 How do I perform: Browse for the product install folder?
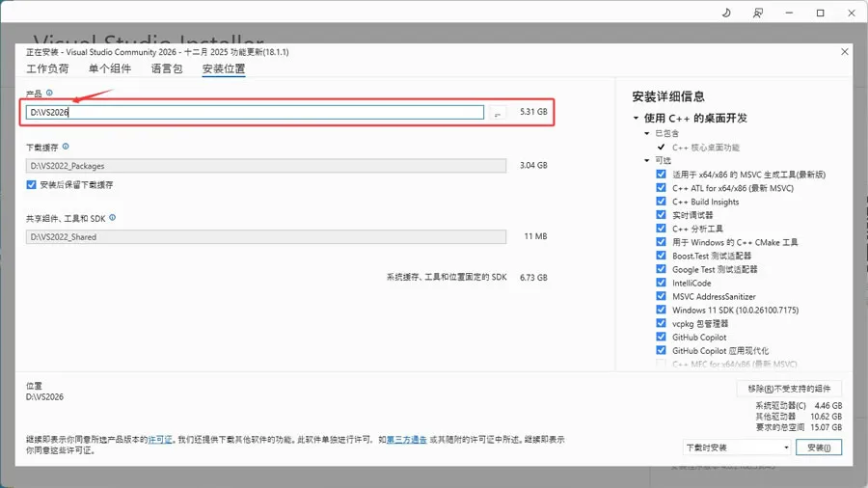coord(497,113)
